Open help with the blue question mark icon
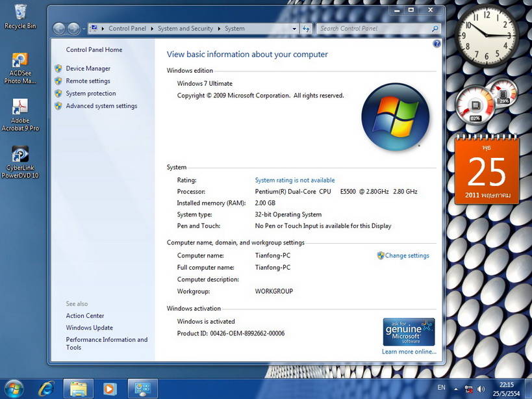 pos(437,44)
